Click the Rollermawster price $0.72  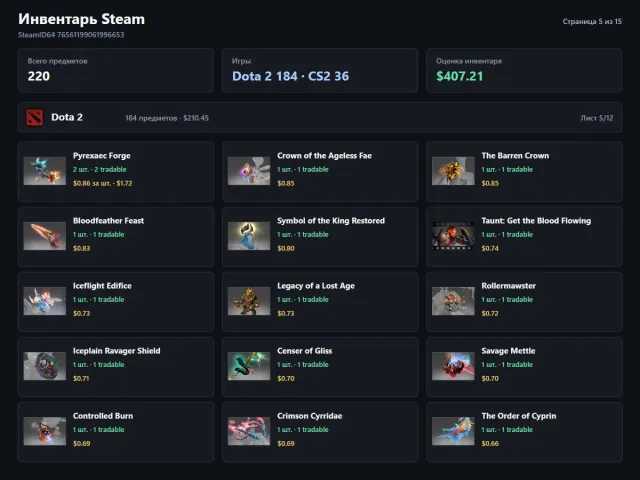coord(490,313)
